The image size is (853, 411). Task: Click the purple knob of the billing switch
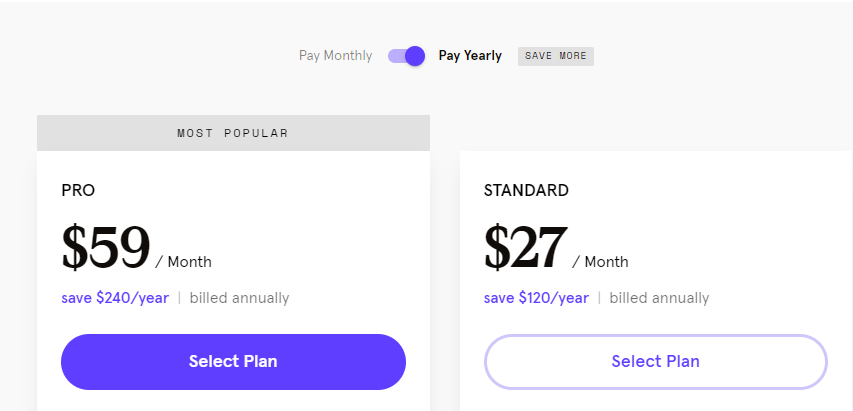pos(415,56)
